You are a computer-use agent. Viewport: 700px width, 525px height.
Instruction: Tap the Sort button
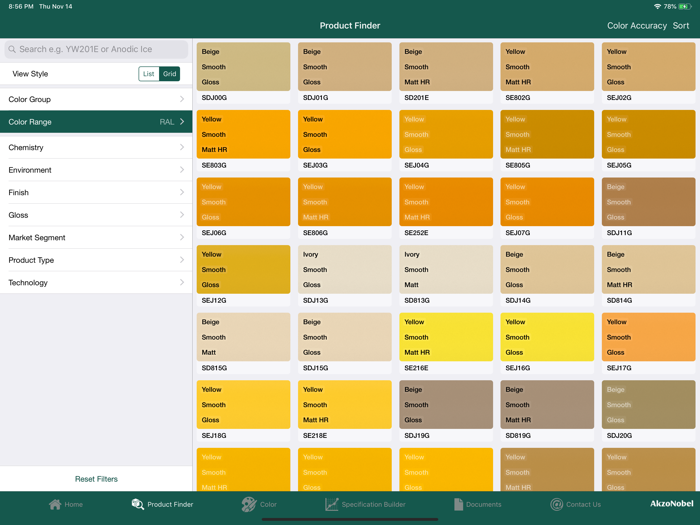click(x=681, y=26)
